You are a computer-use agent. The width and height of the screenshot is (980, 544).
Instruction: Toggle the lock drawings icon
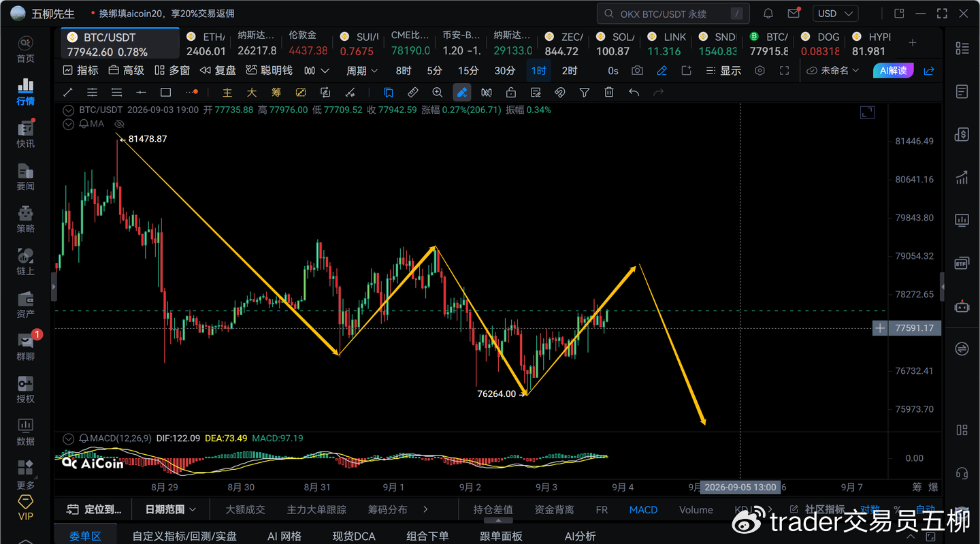pyautogui.click(x=511, y=93)
